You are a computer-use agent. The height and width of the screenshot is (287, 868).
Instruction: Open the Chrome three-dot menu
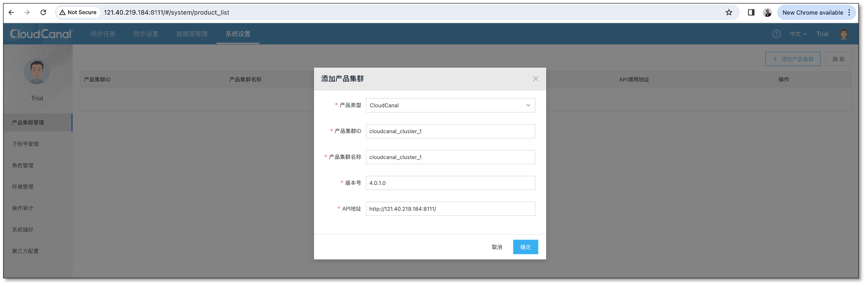coord(849,12)
